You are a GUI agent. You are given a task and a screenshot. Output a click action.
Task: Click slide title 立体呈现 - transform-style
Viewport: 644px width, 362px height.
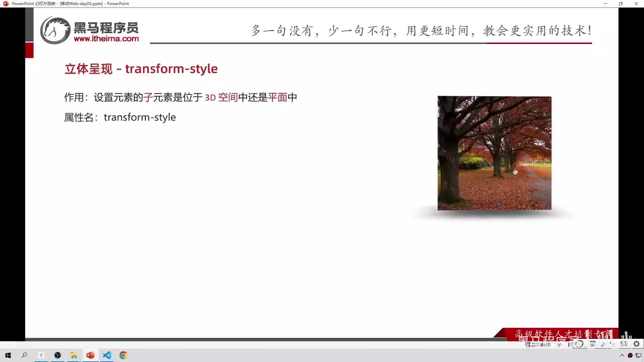tap(141, 69)
